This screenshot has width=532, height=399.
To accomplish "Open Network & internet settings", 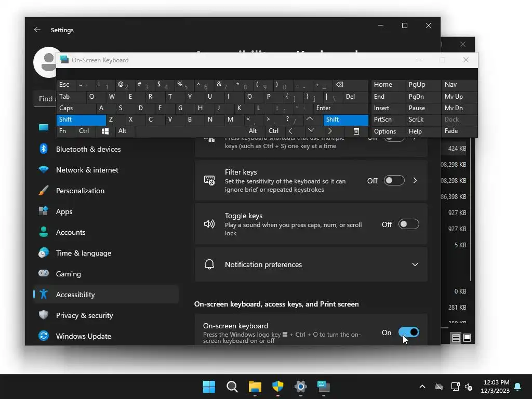I will [x=106, y=170].
